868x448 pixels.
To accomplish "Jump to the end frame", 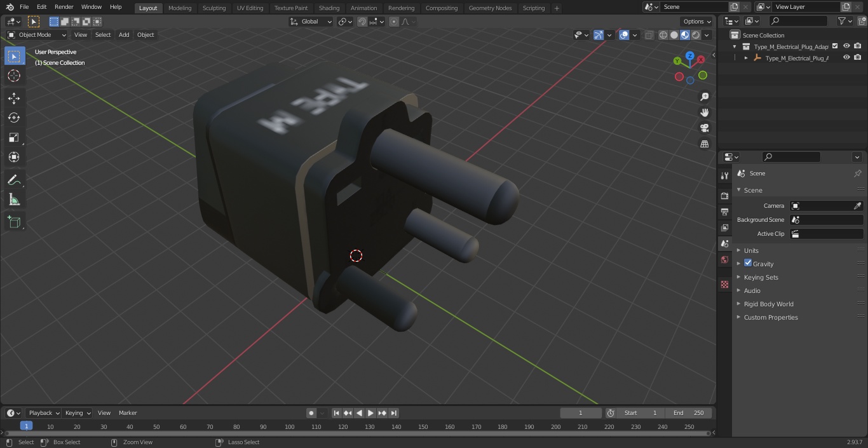I will click(394, 413).
